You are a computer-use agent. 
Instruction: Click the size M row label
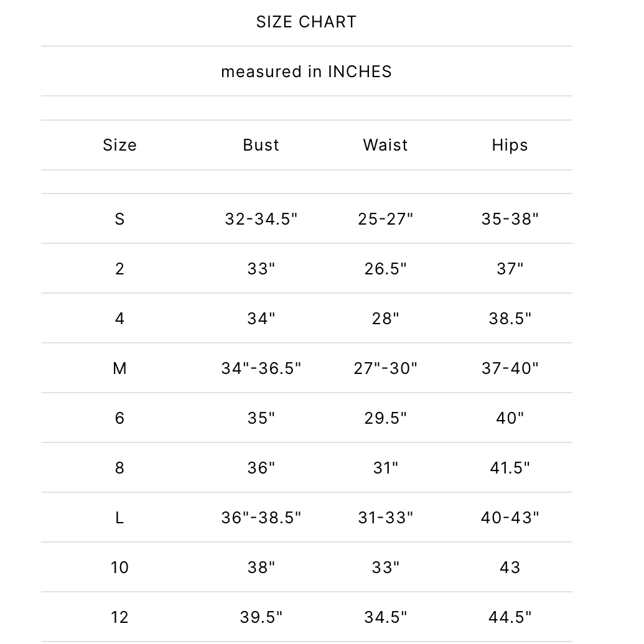(x=119, y=368)
